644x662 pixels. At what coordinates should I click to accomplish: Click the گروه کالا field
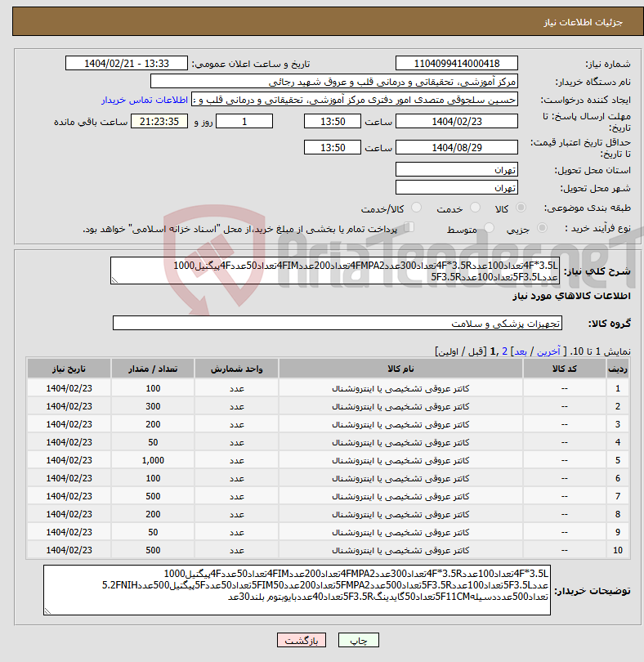pos(338,323)
